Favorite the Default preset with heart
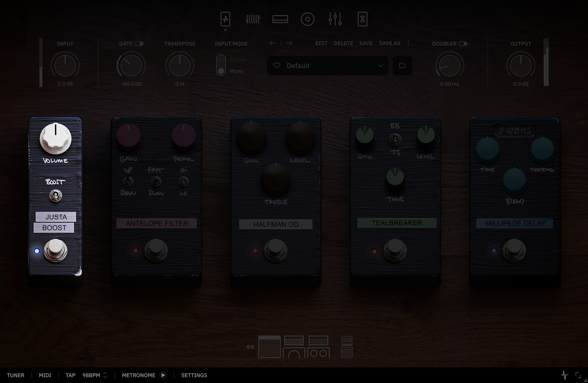 pos(277,66)
